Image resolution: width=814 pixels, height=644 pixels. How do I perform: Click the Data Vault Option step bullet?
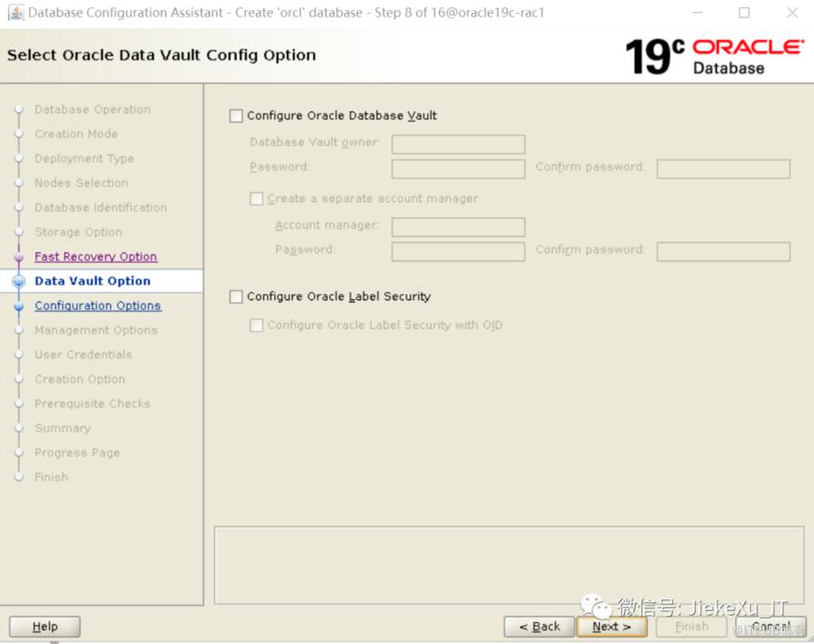[x=19, y=282]
